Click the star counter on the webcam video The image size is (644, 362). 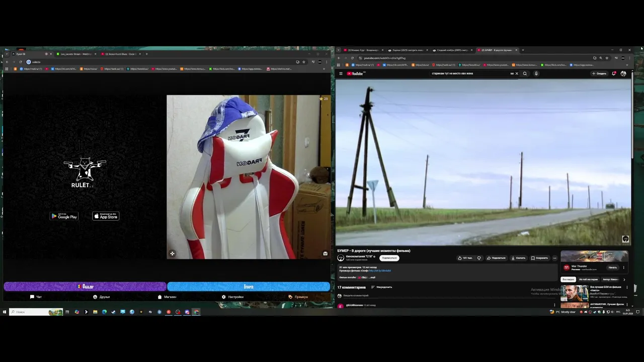coord(324,99)
